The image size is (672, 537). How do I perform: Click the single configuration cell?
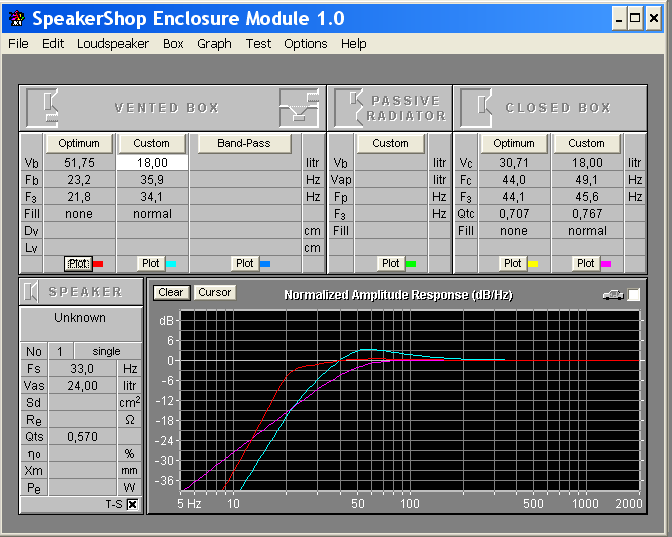point(108,351)
